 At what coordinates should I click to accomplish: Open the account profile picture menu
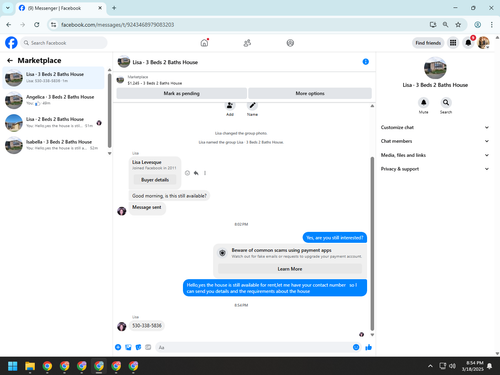[483, 43]
